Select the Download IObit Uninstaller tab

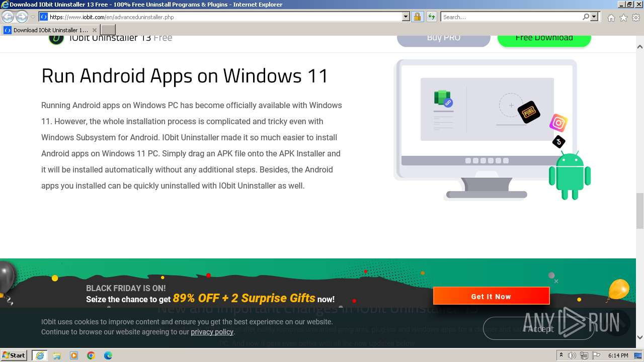(x=50, y=30)
